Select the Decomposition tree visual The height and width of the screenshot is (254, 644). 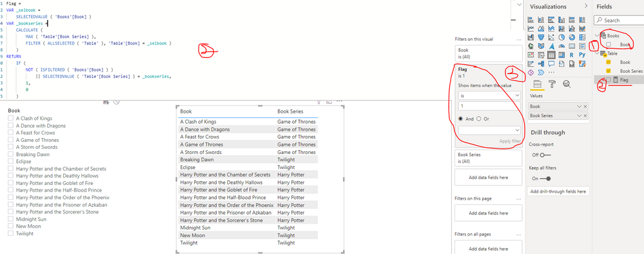541,64
